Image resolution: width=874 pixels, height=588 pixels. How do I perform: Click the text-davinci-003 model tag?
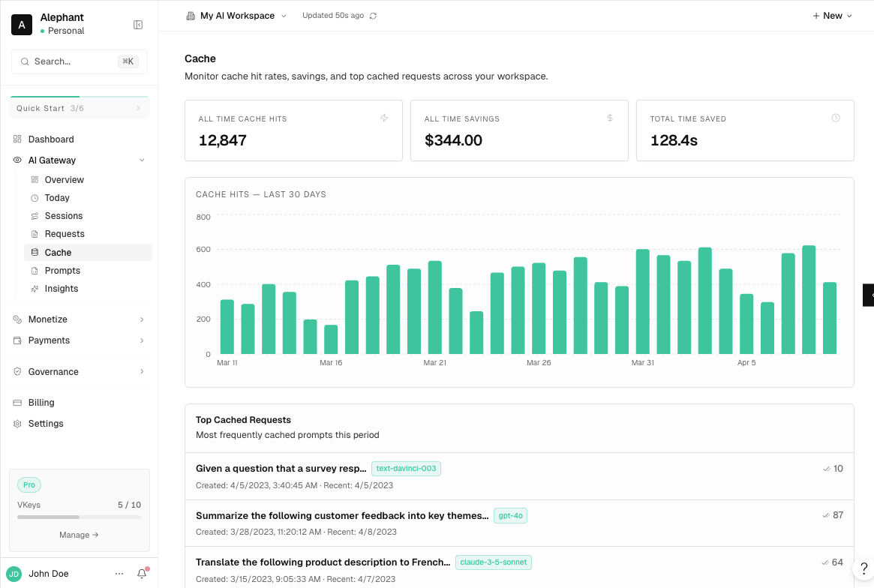407,469
